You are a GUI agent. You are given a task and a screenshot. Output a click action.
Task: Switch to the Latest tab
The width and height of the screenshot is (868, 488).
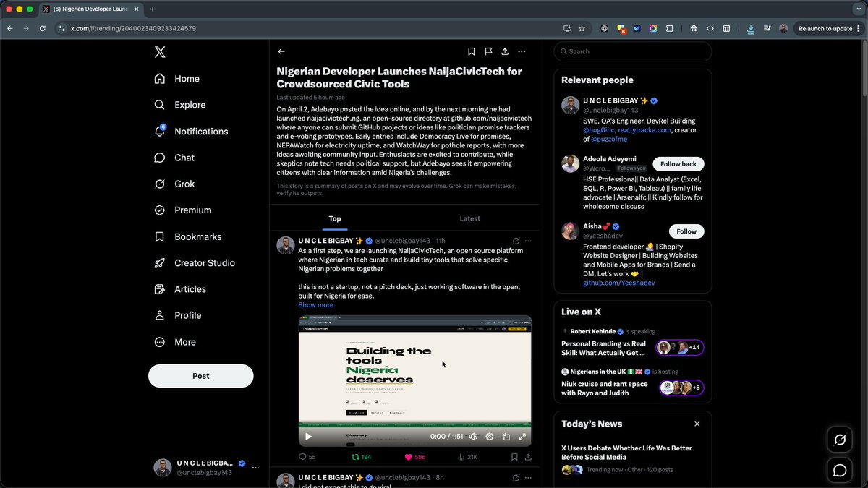[x=470, y=218]
